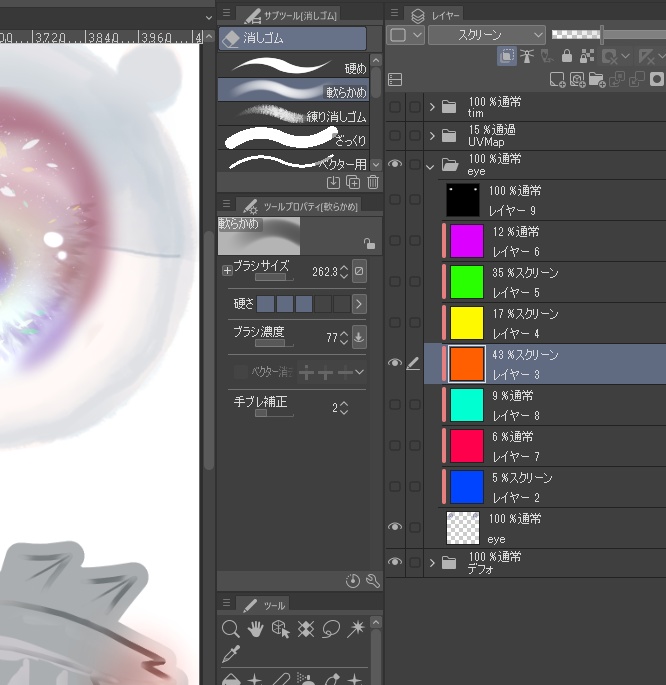Screen dimensions: 666x685
Task: Hide the bottom eye raster layer
Action: click(x=395, y=527)
